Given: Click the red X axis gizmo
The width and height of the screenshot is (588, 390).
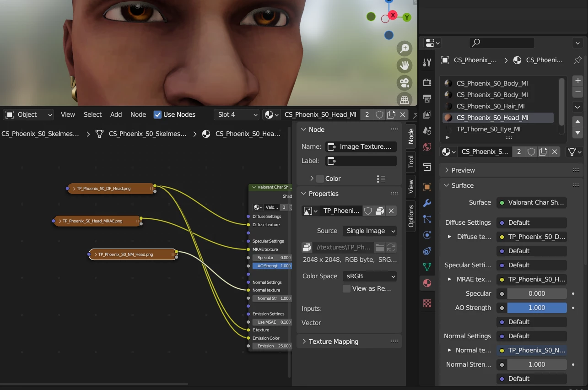Looking at the screenshot, I should tap(393, 16).
